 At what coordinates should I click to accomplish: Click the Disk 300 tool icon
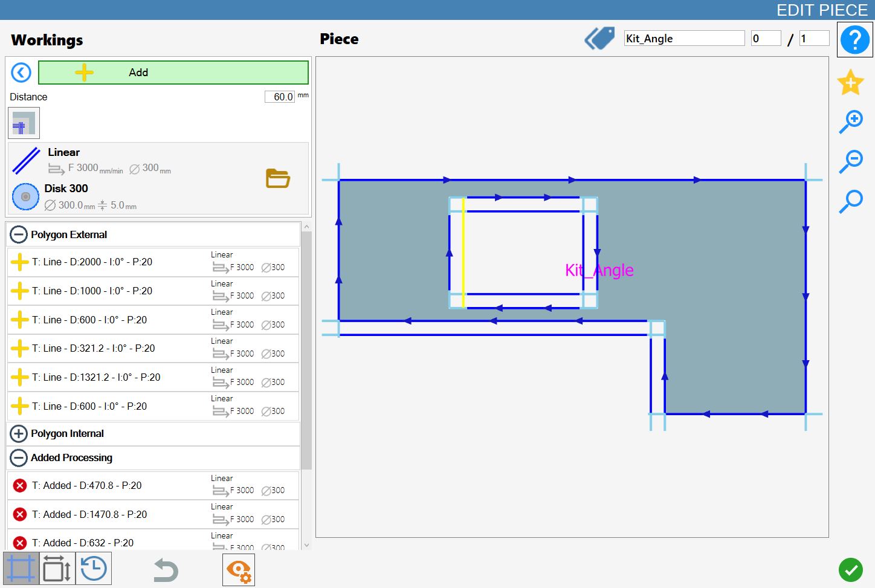(x=25, y=196)
